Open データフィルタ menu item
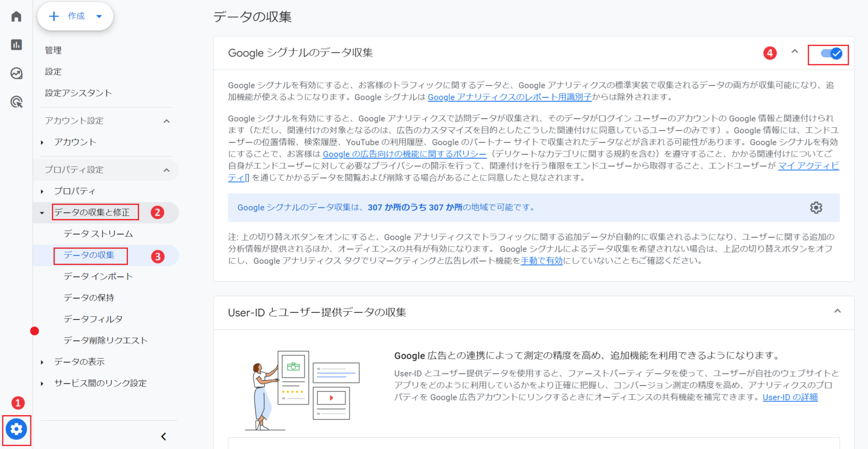The image size is (868, 449). point(93,319)
